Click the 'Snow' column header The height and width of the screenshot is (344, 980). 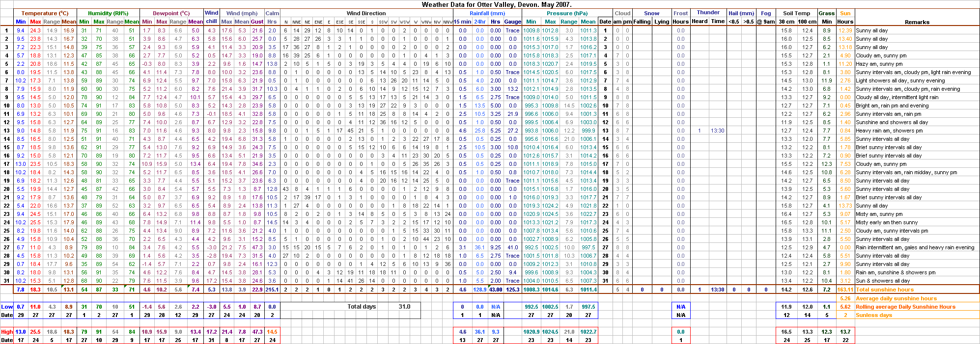click(651, 13)
